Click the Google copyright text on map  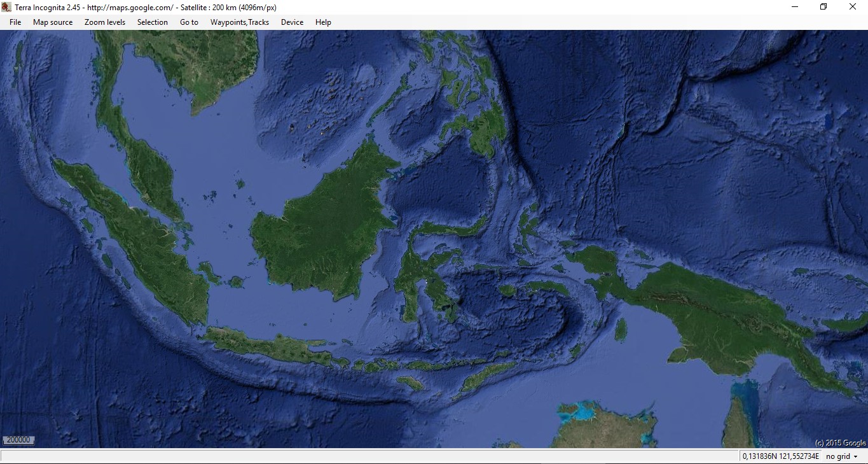[840, 442]
